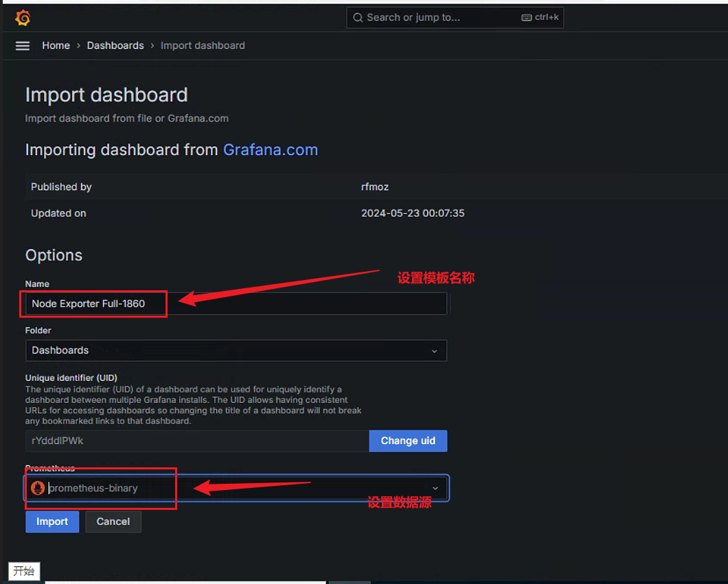
Task: Open the prometheus-binary data source selector
Action: [x=236, y=487]
